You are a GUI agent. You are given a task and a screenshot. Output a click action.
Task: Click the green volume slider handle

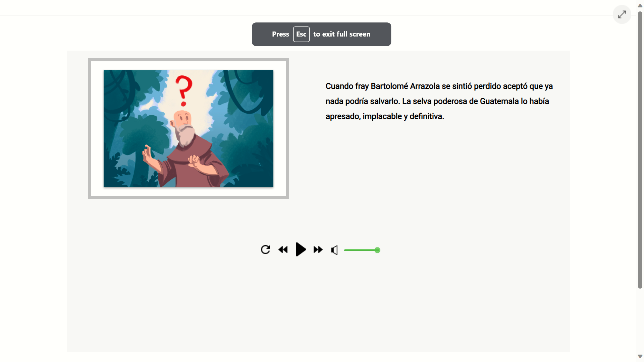tap(377, 250)
